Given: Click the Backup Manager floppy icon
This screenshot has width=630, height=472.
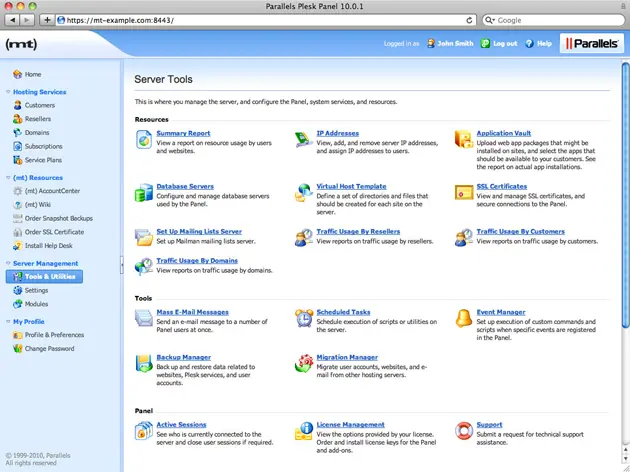Looking at the screenshot, I should tap(144, 364).
